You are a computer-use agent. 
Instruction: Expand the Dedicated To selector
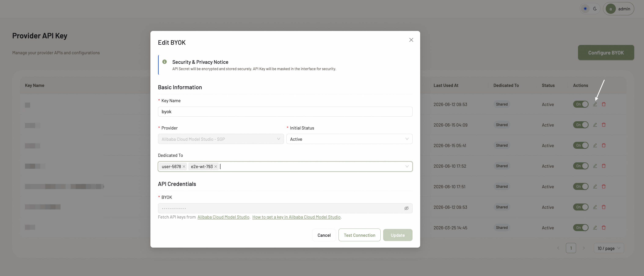[407, 167]
